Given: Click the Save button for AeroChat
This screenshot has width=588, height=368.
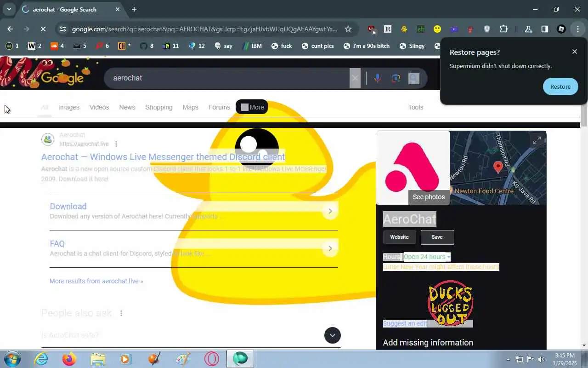Looking at the screenshot, I should click(437, 237).
